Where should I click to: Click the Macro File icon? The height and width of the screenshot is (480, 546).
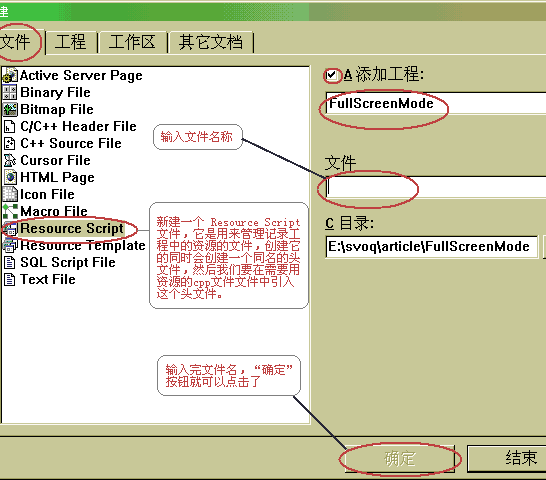[10, 211]
